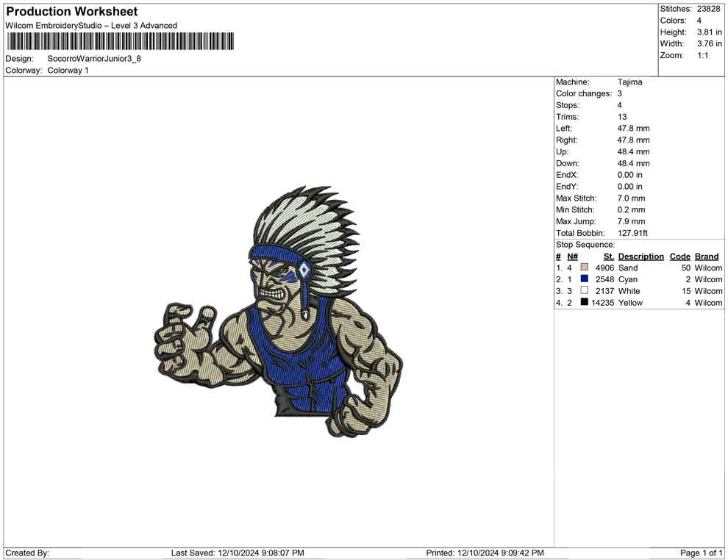
Task: Click the N# column header
Action: 572,256
